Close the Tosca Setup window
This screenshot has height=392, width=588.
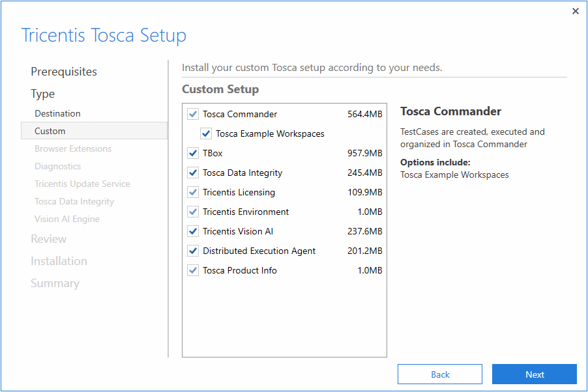point(575,11)
